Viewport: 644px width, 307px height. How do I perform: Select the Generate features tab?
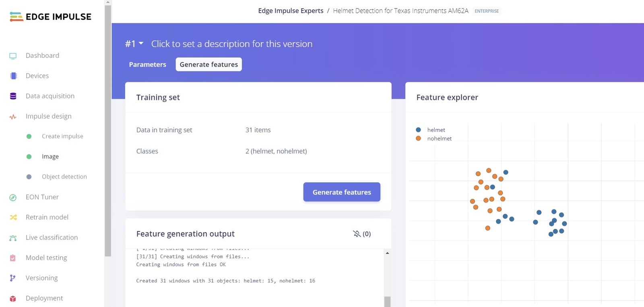click(x=209, y=64)
